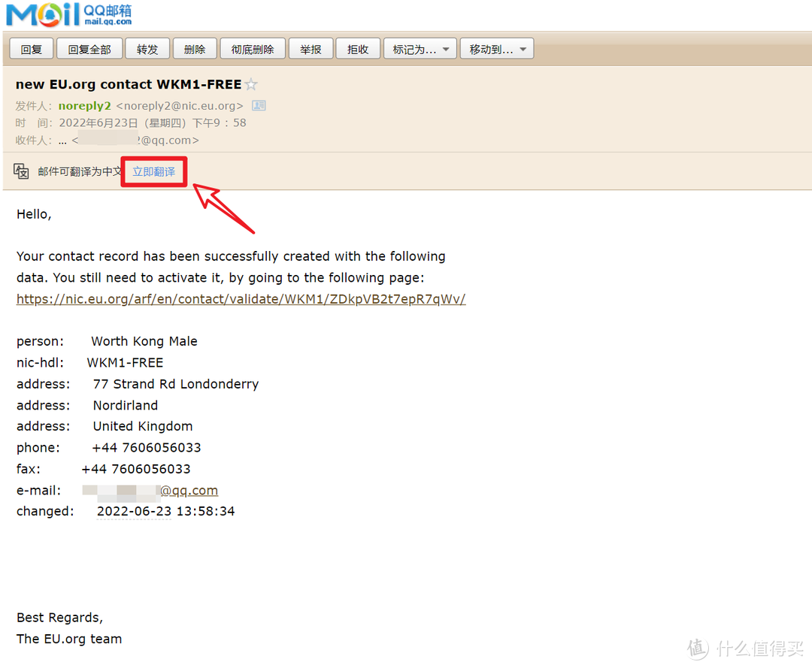This screenshot has height=668, width=812.
Task: Click the 立即翻译 translate now link
Action: pos(154,171)
